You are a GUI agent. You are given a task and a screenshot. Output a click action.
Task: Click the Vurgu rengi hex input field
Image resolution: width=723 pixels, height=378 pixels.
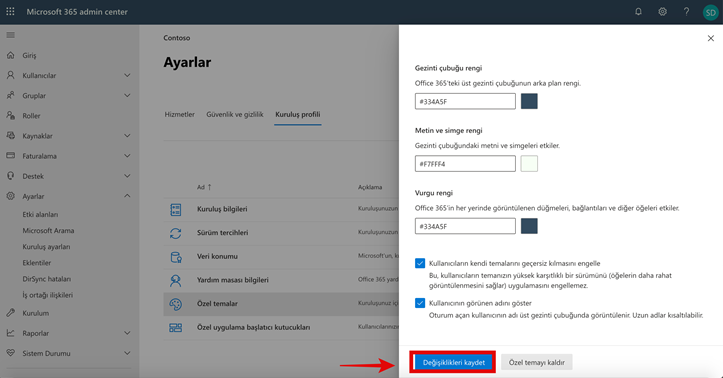[465, 226]
